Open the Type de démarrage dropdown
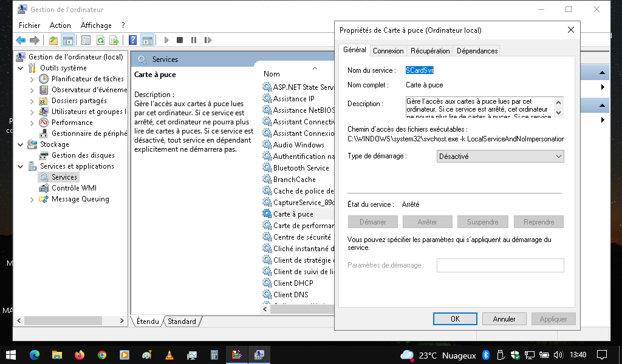 click(x=501, y=157)
